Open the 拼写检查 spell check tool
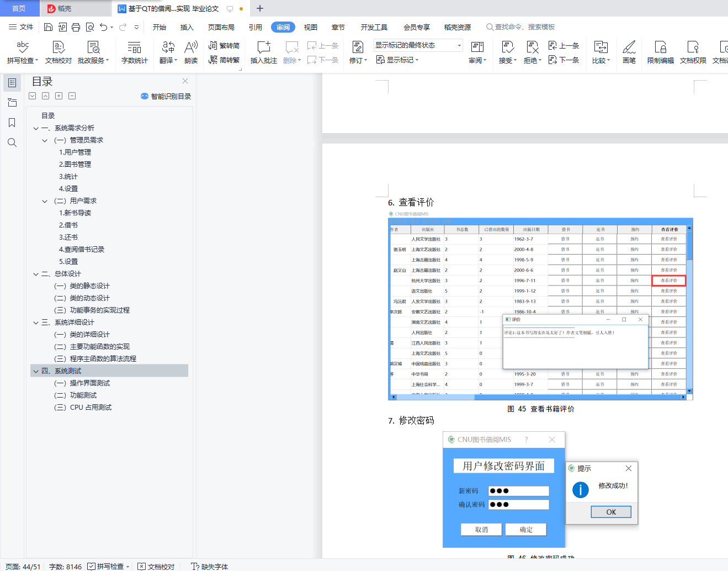 23,52
